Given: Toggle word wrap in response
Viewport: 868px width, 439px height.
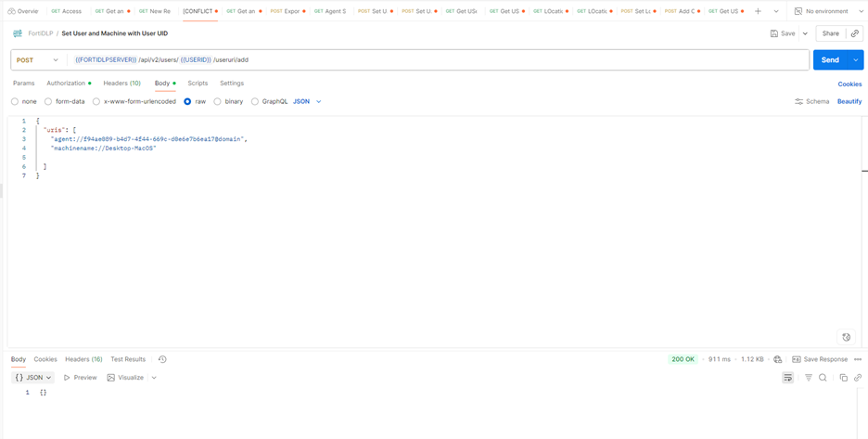Looking at the screenshot, I should 787,378.
